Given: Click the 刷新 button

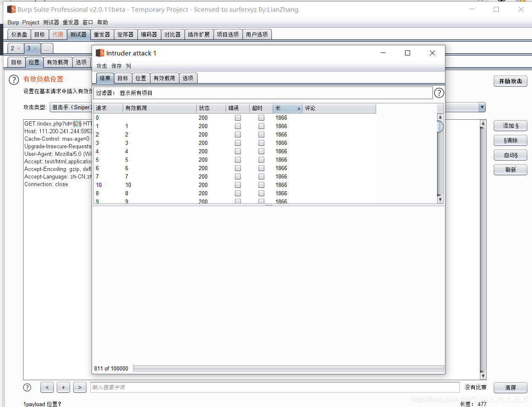Looking at the screenshot, I should point(510,170).
